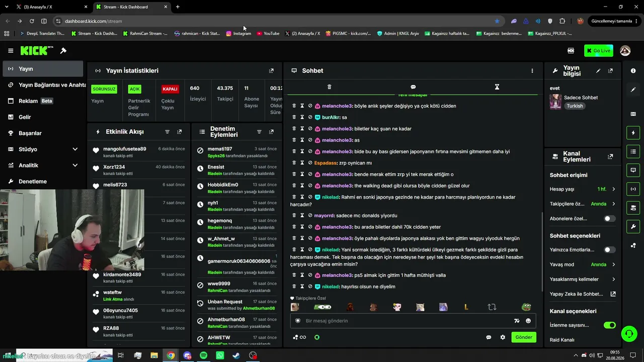Open Steam from the Windows taskbar

tap(236, 355)
